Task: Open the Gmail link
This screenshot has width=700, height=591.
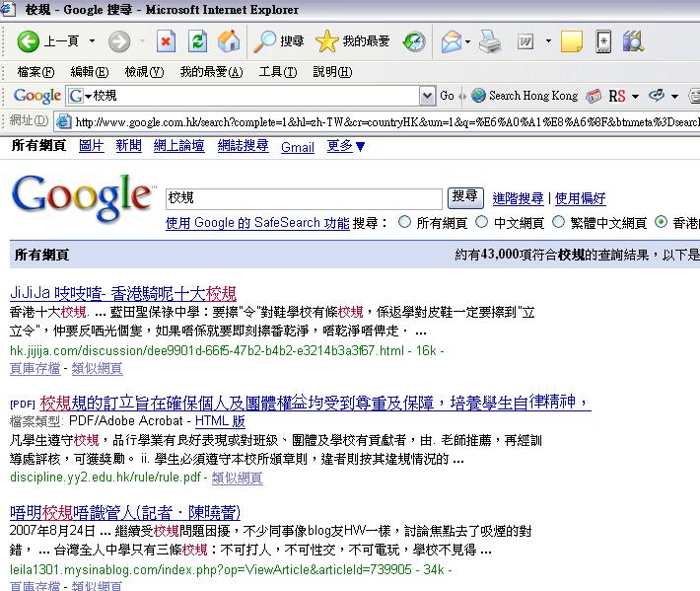Action: 298,147
